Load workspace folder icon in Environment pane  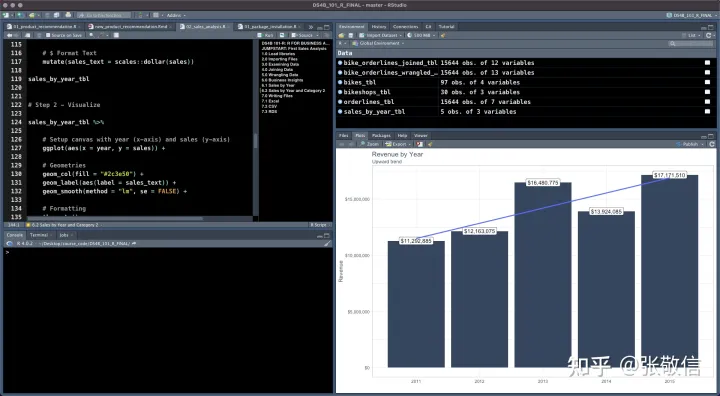click(341, 35)
